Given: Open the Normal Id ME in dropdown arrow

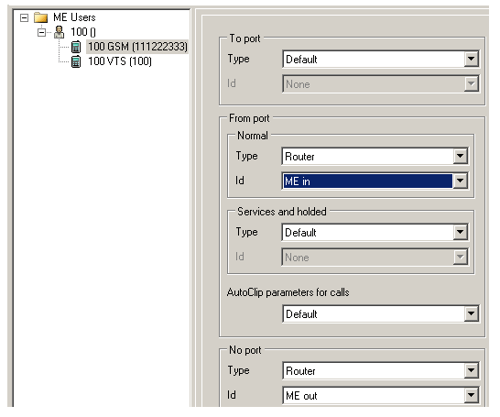Looking at the screenshot, I should [460, 181].
